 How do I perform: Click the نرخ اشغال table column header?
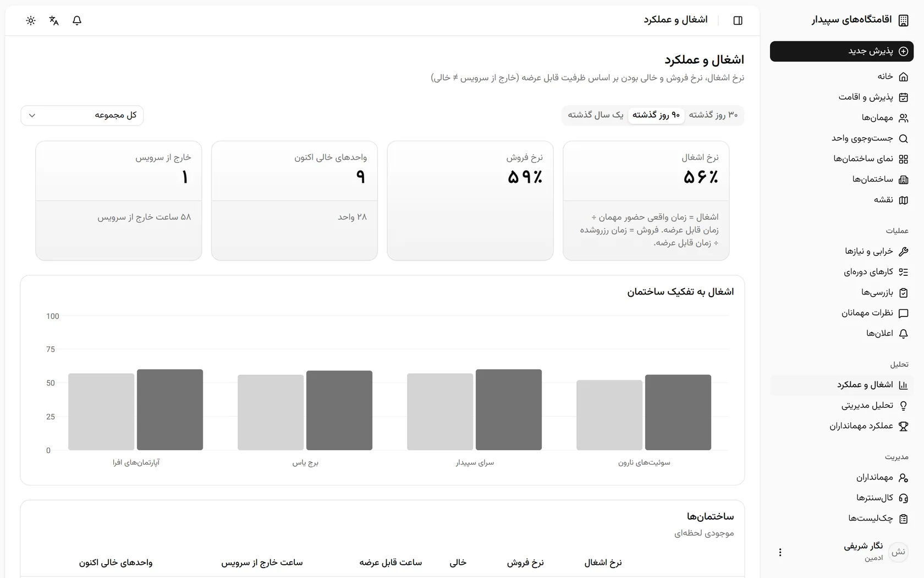603,563
